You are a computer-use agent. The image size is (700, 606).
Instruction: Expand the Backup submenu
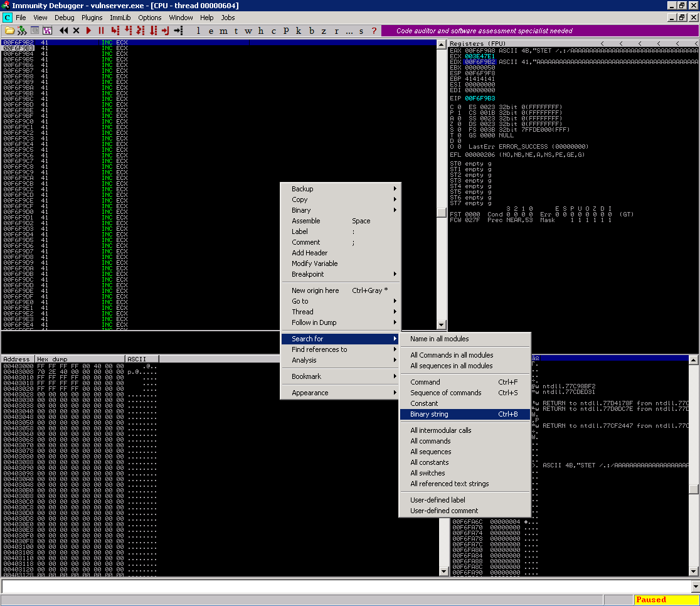341,189
